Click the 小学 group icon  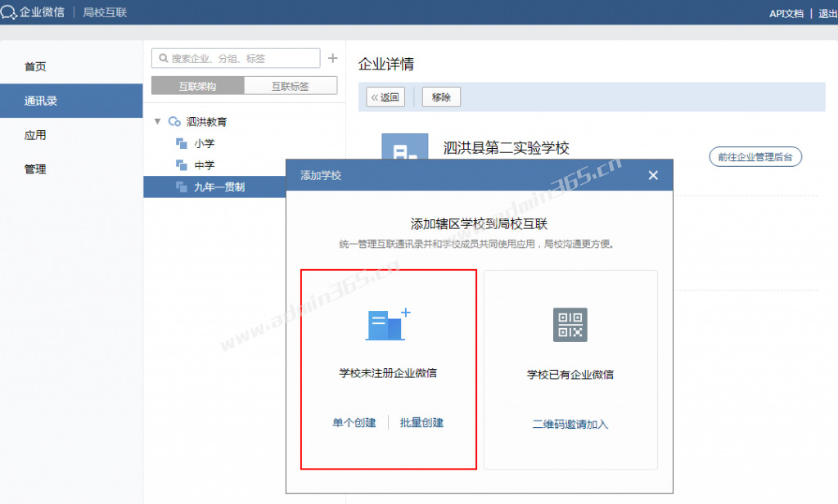[182, 143]
